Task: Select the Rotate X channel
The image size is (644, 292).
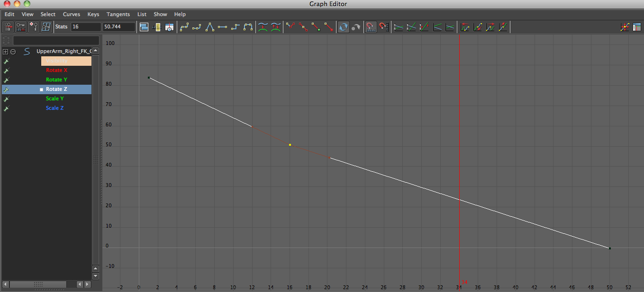Action: click(x=56, y=70)
